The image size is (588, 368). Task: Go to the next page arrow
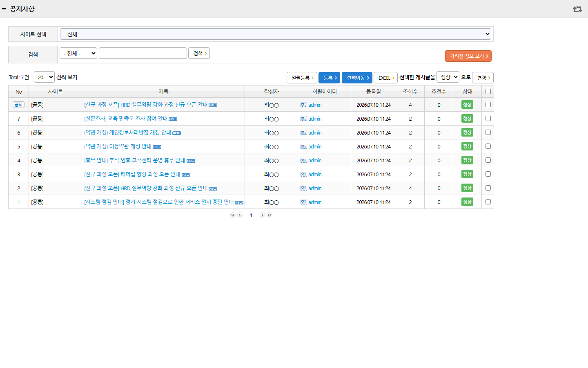point(262,215)
